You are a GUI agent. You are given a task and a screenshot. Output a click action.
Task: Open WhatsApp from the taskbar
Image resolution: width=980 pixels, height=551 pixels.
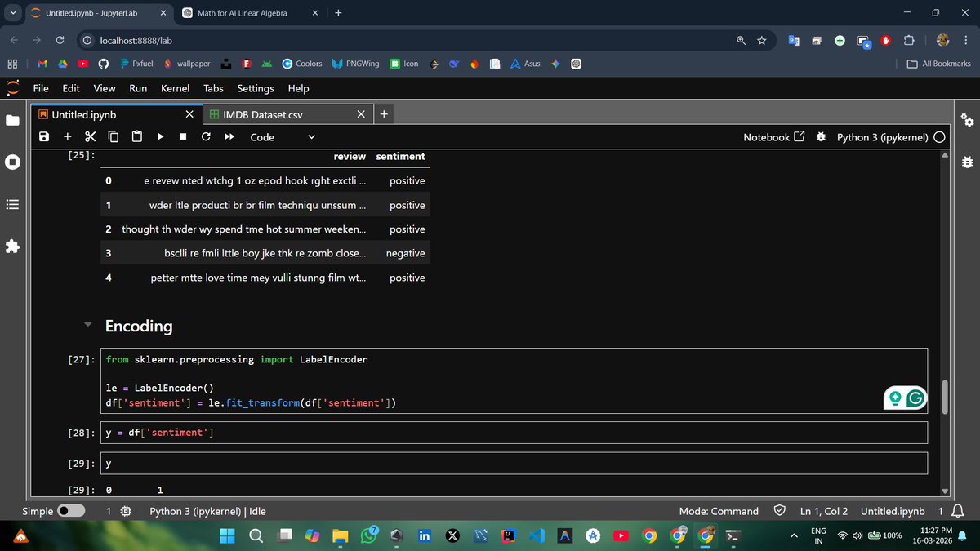pyautogui.click(x=368, y=536)
